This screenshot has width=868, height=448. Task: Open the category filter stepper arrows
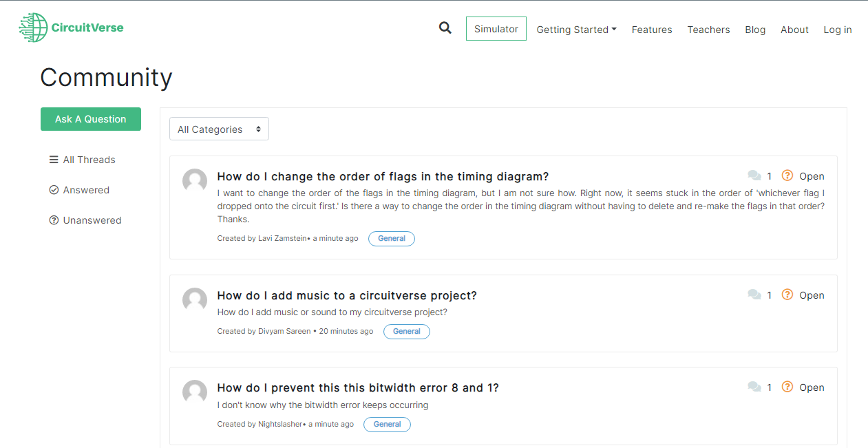coord(259,129)
